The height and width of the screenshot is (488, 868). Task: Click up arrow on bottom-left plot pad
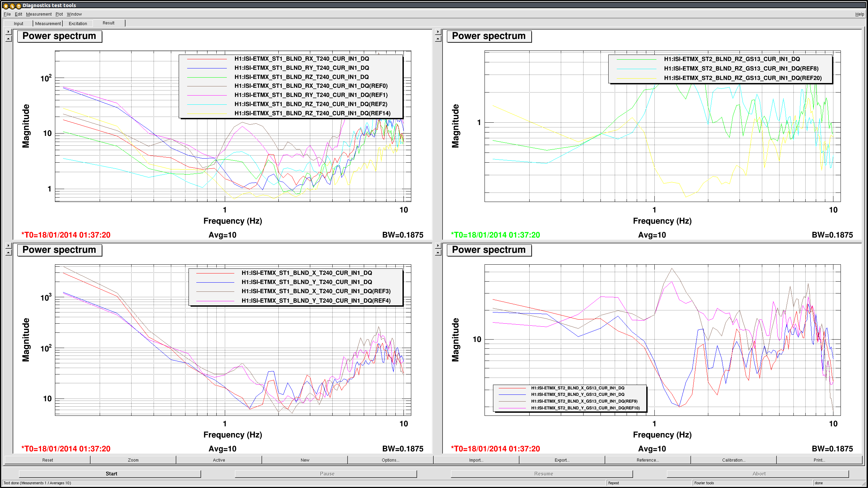[x=8, y=252]
